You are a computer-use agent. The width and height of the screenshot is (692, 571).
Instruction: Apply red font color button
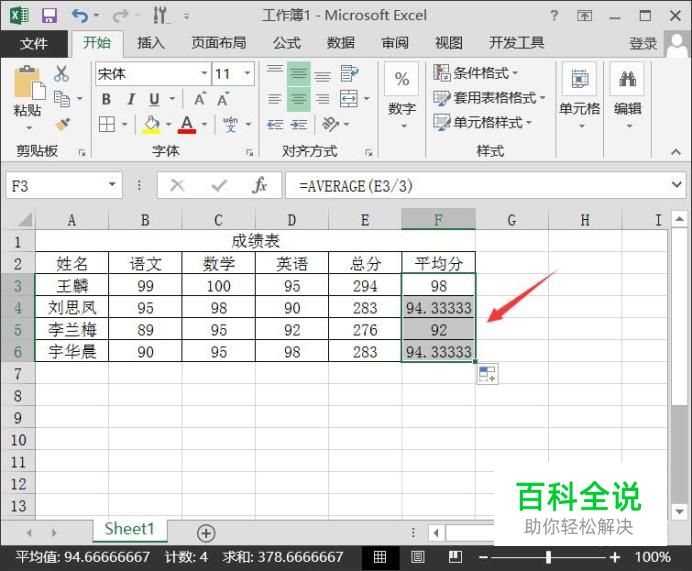(x=187, y=124)
